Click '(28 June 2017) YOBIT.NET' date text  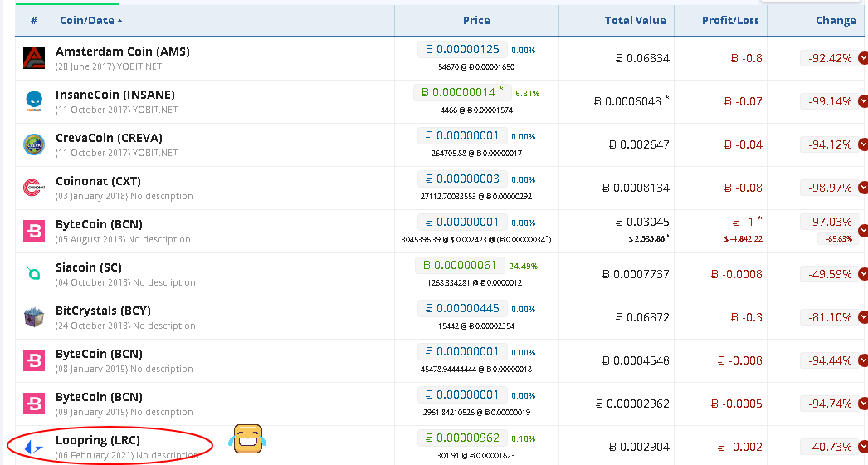[x=109, y=66]
